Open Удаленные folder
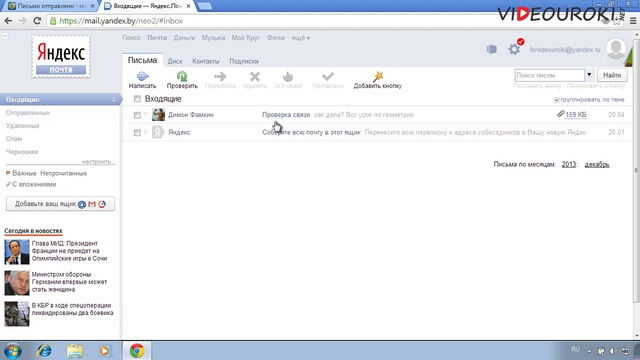This screenshot has width=640, height=360. pos(22,126)
